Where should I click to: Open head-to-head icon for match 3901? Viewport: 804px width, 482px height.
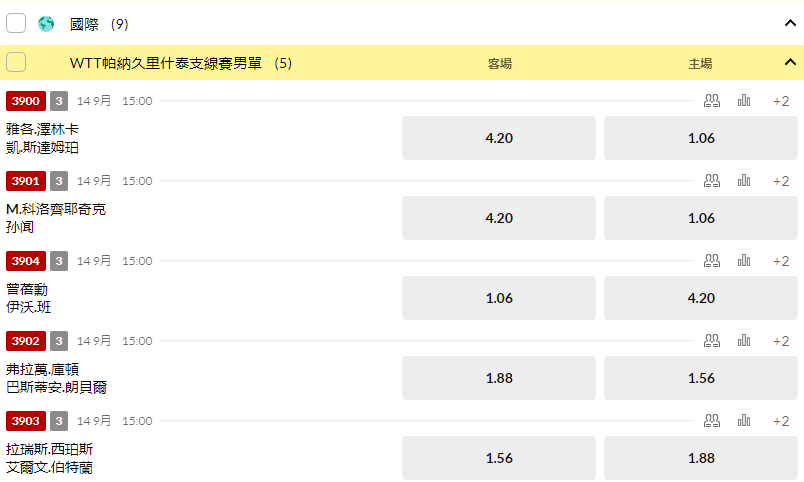pos(712,181)
